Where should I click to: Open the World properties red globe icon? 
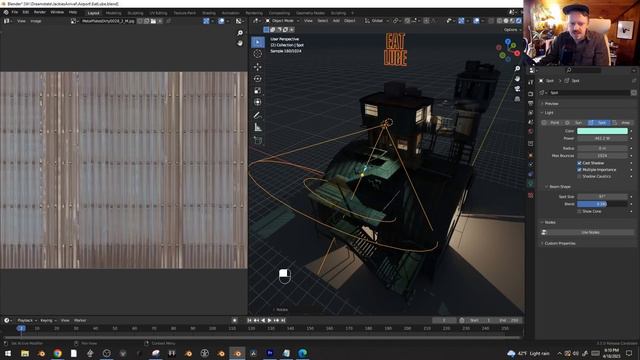[x=531, y=131]
